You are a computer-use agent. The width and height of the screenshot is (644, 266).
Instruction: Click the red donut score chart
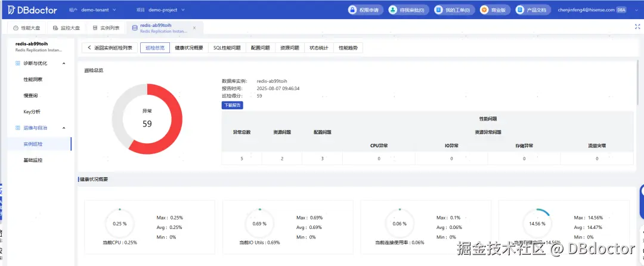[x=147, y=119]
